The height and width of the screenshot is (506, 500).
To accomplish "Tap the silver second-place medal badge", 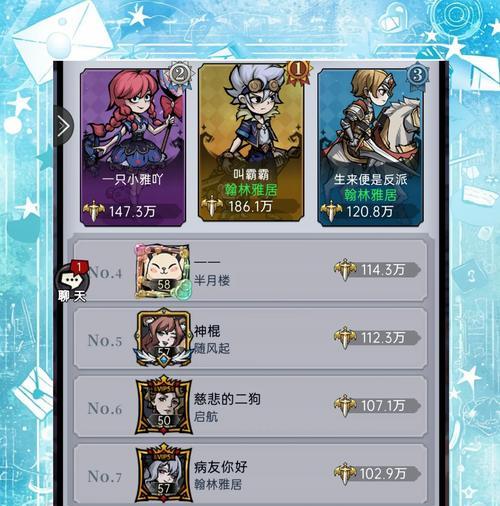I will [180, 74].
